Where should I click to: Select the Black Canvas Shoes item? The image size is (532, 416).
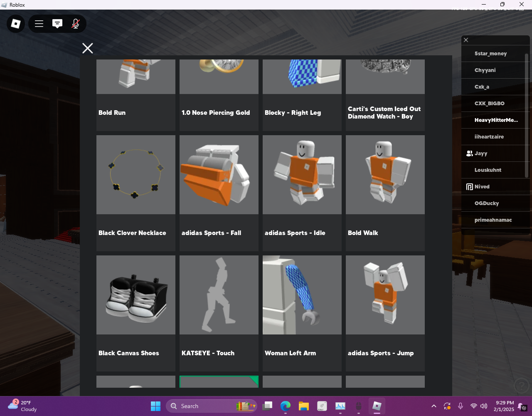[136, 313]
